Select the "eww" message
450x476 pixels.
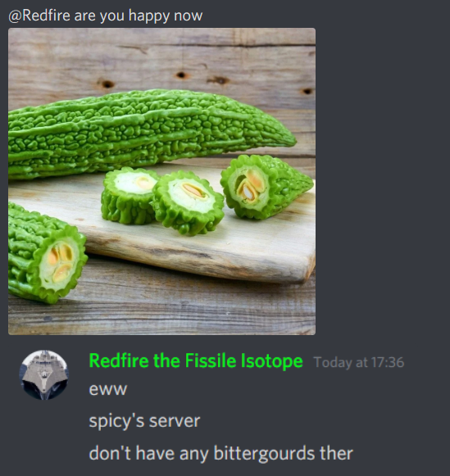tap(108, 389)
